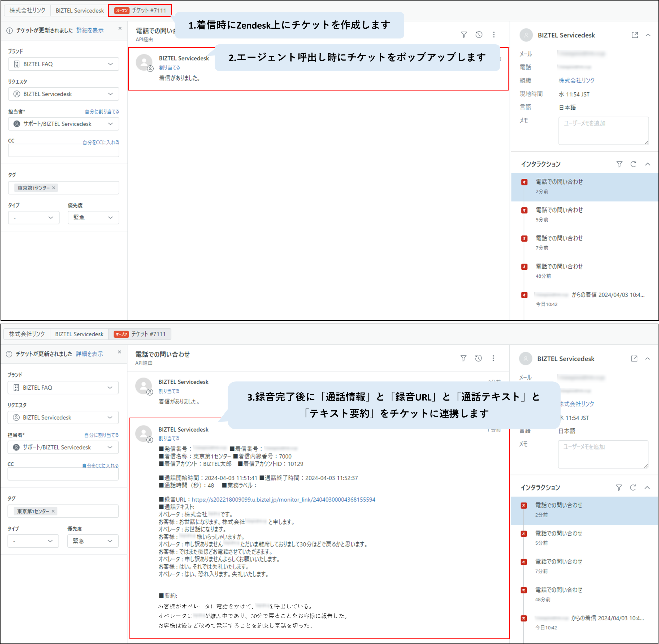Open the 株式会社リンク organization link in upper screenshot
659x644 pixels.
[576, 80]
